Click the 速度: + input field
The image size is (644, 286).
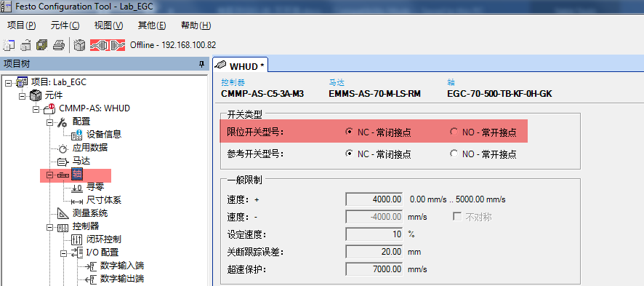tap(374, 199)
